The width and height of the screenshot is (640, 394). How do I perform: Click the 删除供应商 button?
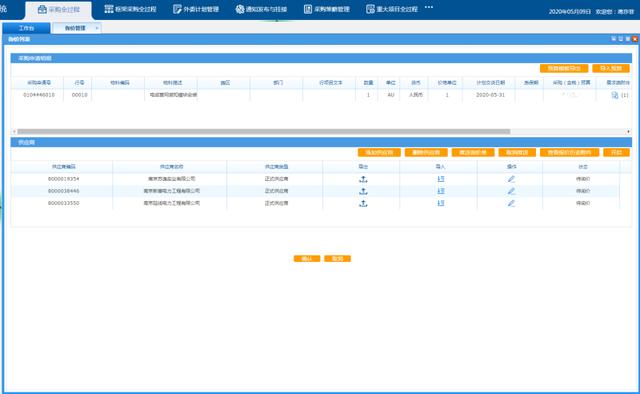tap(426, 152)
